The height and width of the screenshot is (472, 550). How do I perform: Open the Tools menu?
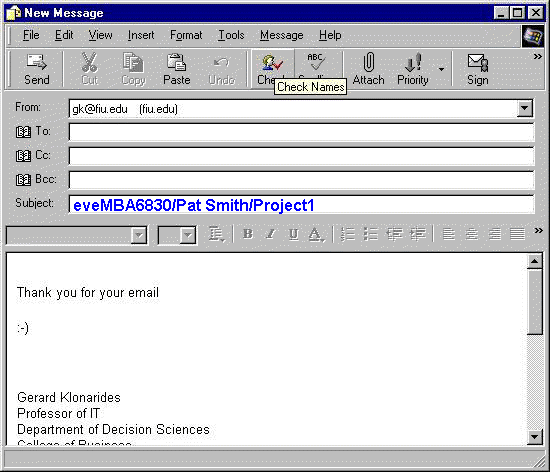(231, 35)
